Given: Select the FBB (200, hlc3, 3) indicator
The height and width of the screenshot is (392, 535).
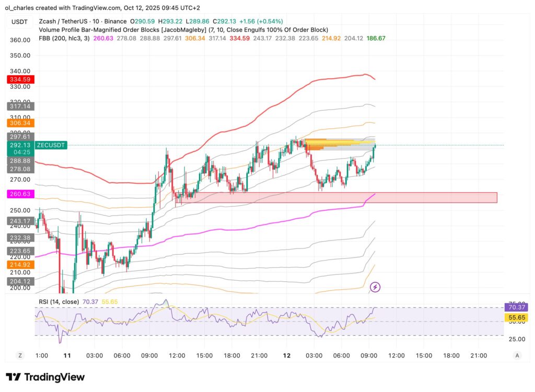Looking at the screenshot, I should [x=64, y=38].
